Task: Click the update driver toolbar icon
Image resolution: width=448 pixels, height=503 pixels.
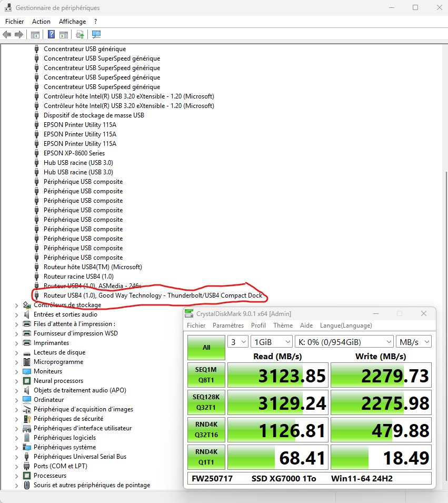Action: 79,35
